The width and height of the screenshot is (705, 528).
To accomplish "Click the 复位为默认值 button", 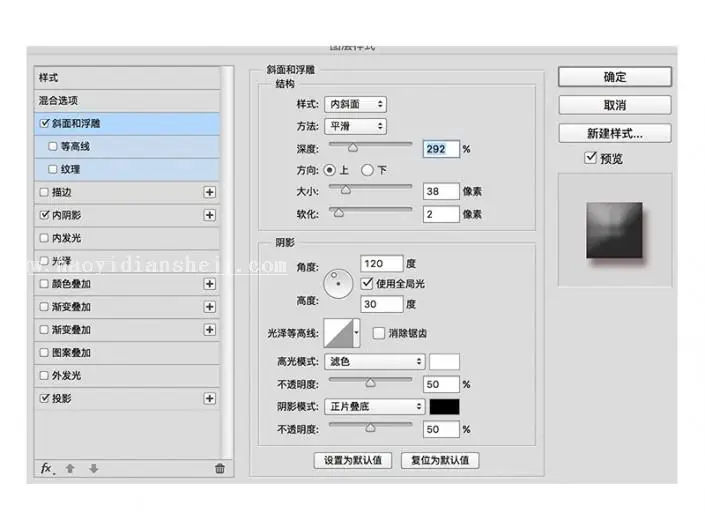I will click(440, 460).
